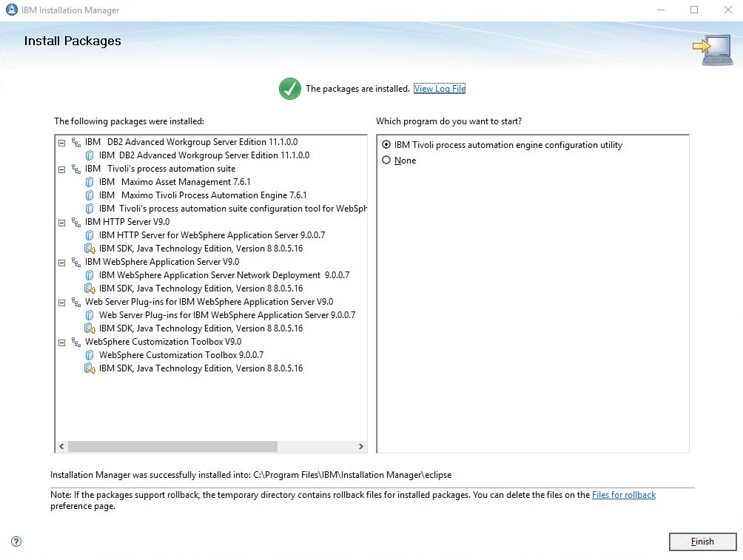This screenshot has height=560, width=743.
Task: Click SDK icon under WebSphere Customization Toolbox V9.0
Action: (x=90, y=368)
